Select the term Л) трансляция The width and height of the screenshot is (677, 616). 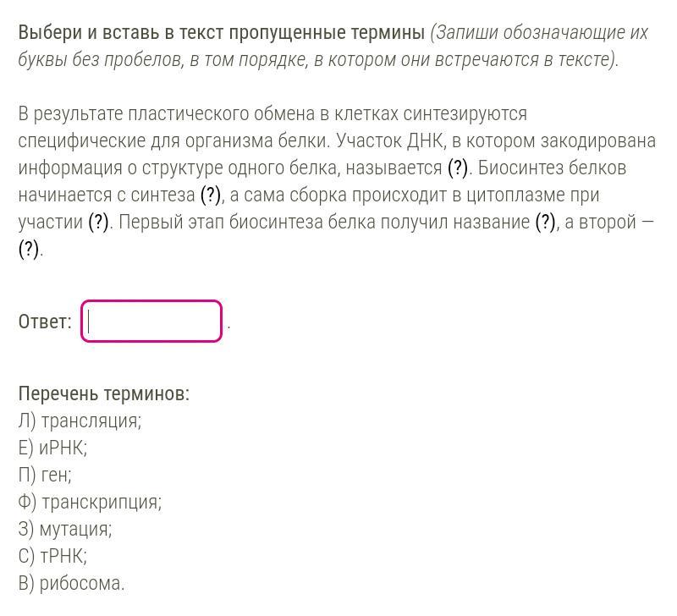coord(80,421)
